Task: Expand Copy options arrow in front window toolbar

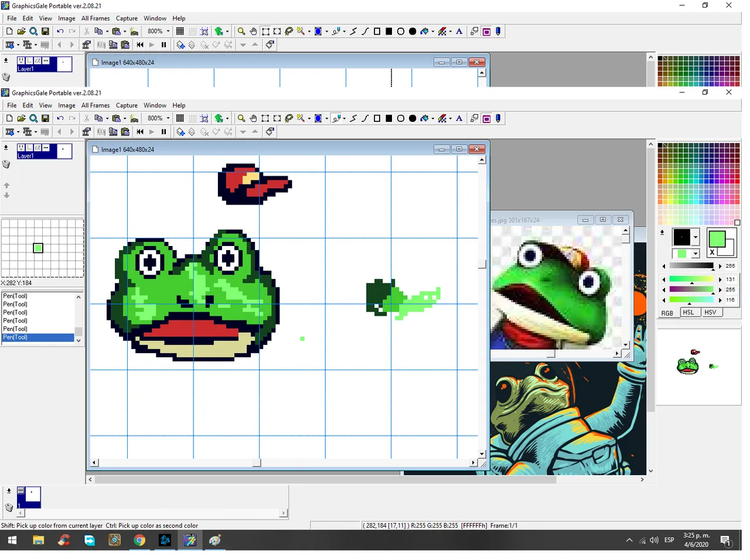Action: (x=107, y=118)
